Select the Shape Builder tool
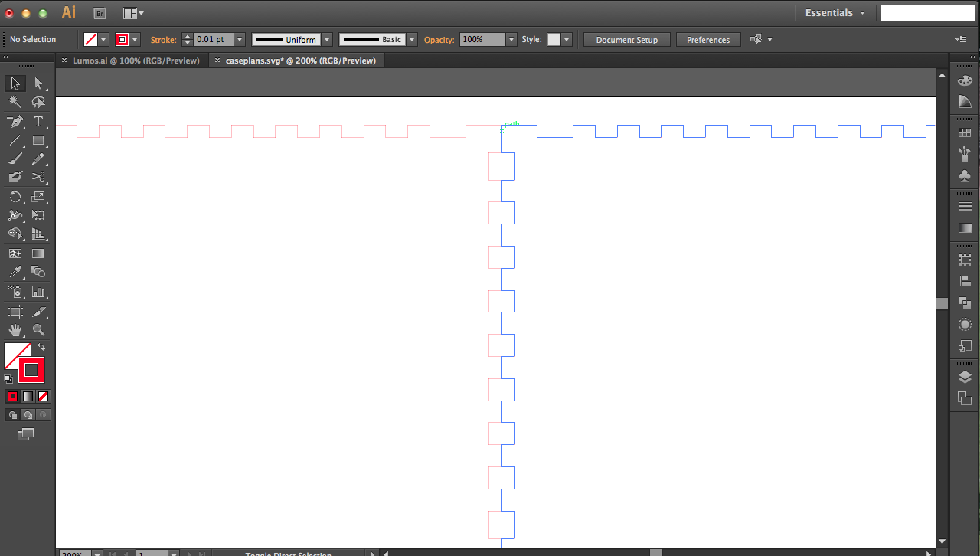The height and width of the screenshot is (556, 980). pyautogui.click(x=15, y=234)
